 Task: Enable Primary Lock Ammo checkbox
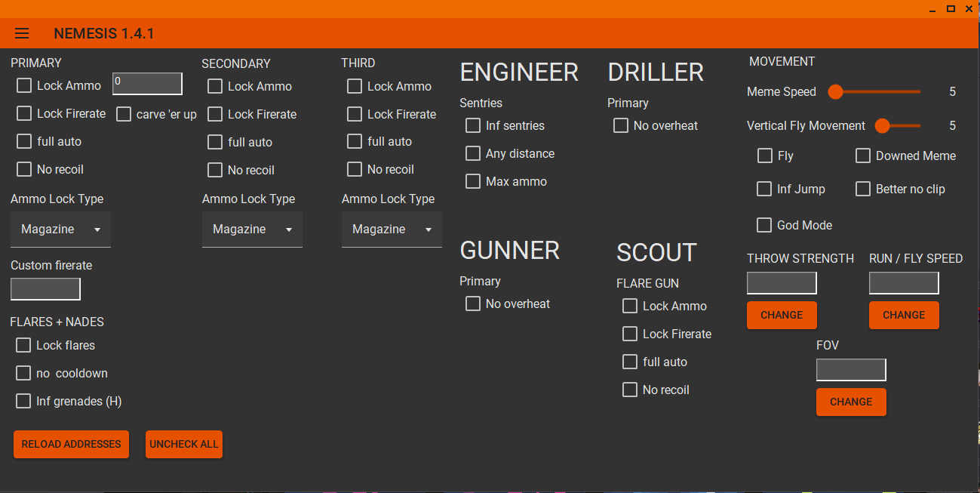coord(24,86)
